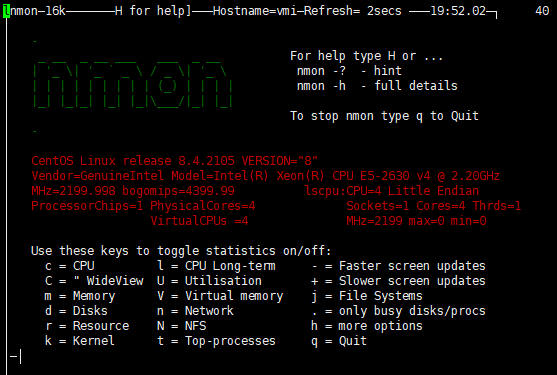Click 'k = Kernel' toggle entry
The image size is (557, 375).
[x=80, y=341]
